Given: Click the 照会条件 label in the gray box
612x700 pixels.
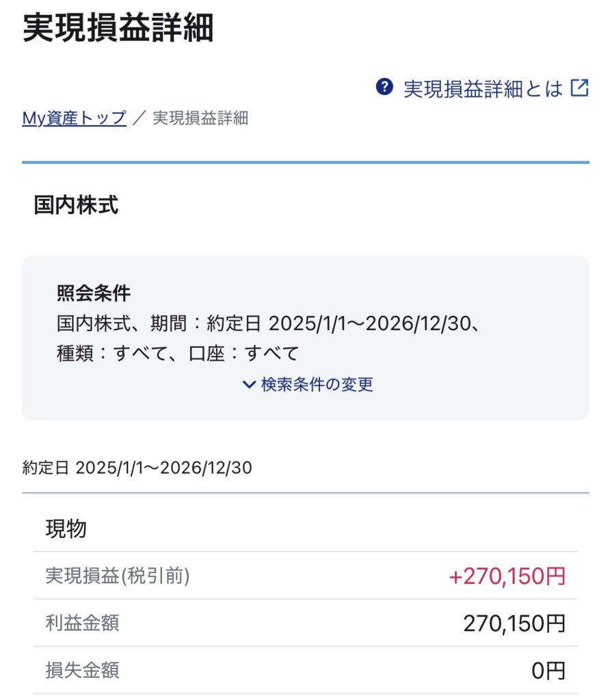Looking at the screenshot, I should (x=94, y=293).
